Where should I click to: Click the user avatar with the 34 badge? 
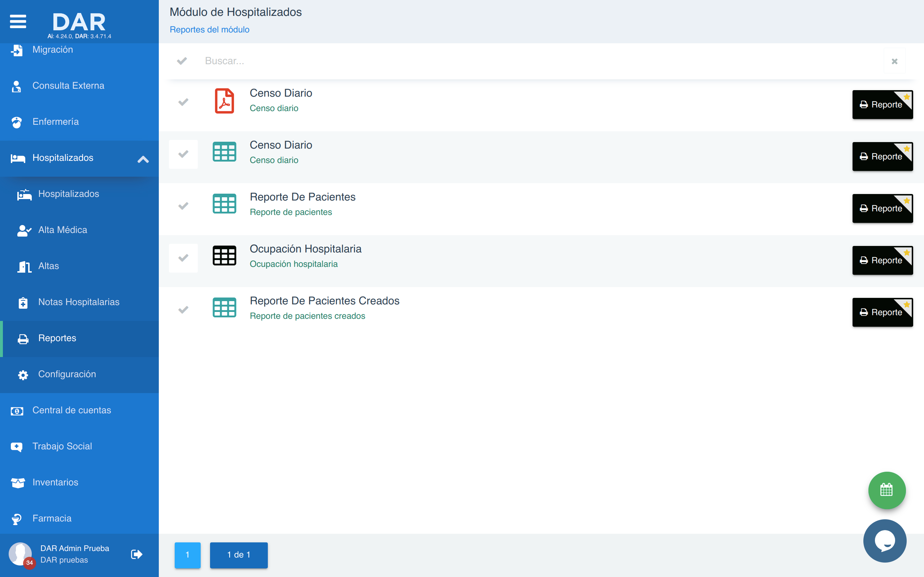click(x=20, y=554)
